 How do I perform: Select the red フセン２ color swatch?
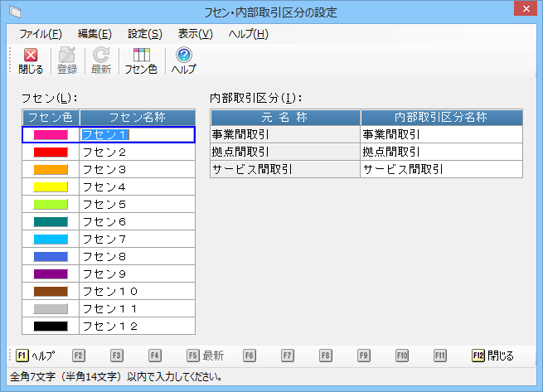tap(51, 152)
